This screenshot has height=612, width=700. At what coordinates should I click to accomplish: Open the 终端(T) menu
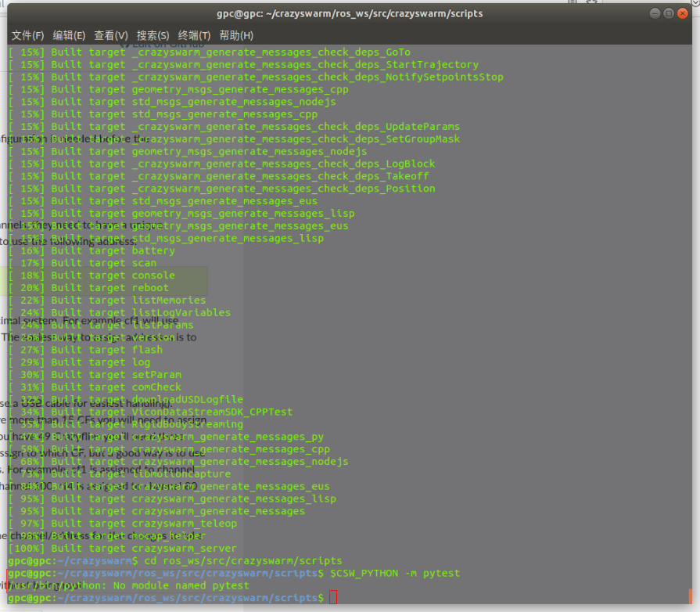coord(194,35)
